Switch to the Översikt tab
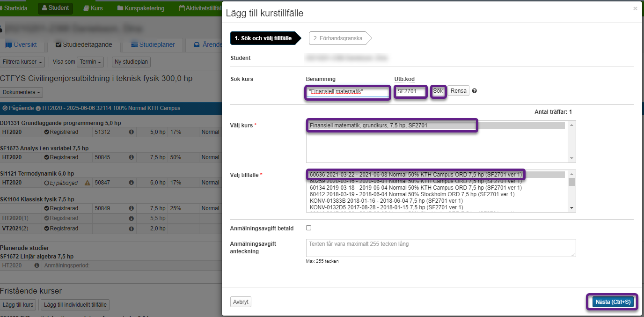The height and width of the screenshot is (317, 644). click(21, 45)
